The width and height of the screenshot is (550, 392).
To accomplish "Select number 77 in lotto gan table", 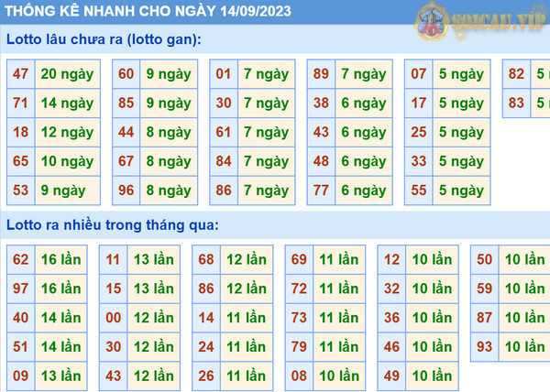I will [x=321, y=191].
